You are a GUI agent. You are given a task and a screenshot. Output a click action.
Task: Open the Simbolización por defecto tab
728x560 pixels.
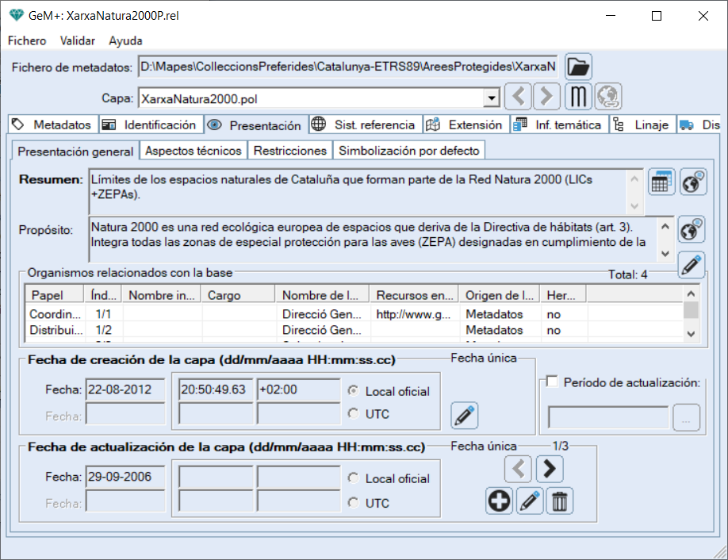click(x=408, y=151)
